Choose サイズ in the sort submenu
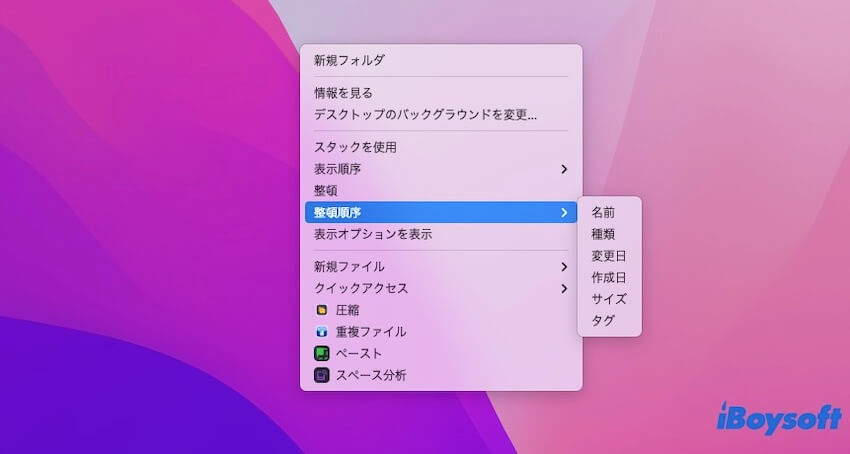Viewport: 850px width, 454px height. tap(608, 299)
